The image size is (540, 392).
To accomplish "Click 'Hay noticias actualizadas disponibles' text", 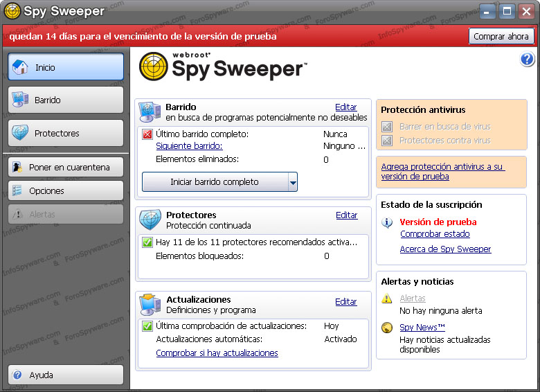I will (x=445, y=344).
